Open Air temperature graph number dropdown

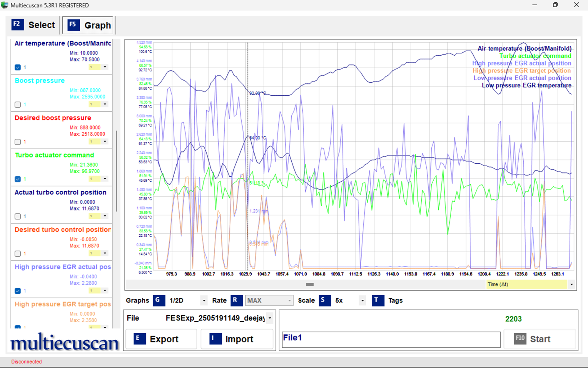coord(105,67)
